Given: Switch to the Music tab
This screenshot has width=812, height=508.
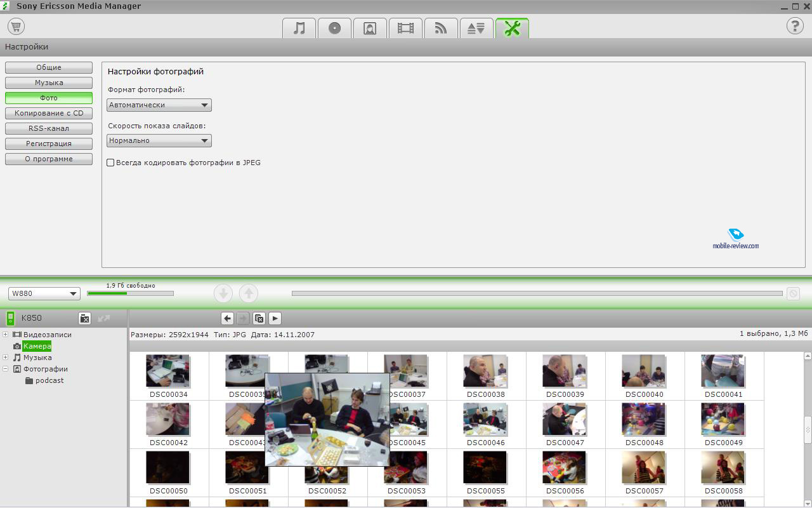Looking at the screenshot, I should [x=299, y=28].
